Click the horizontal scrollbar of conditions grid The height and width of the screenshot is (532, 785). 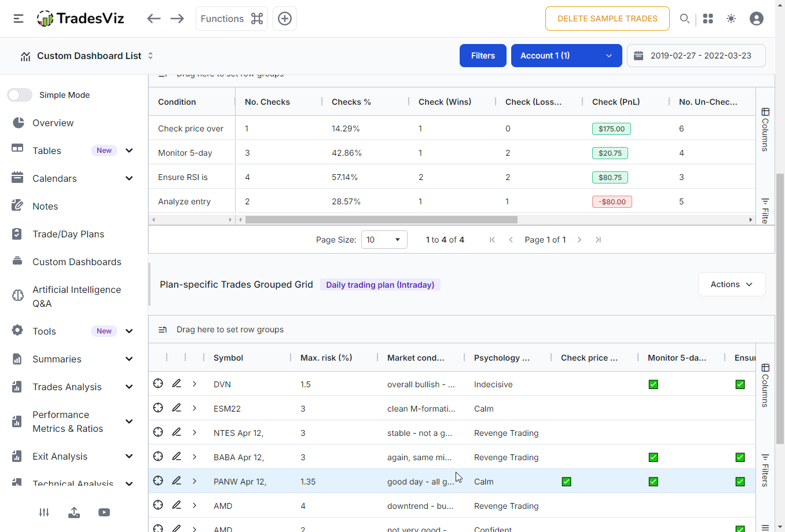(381, 220)
